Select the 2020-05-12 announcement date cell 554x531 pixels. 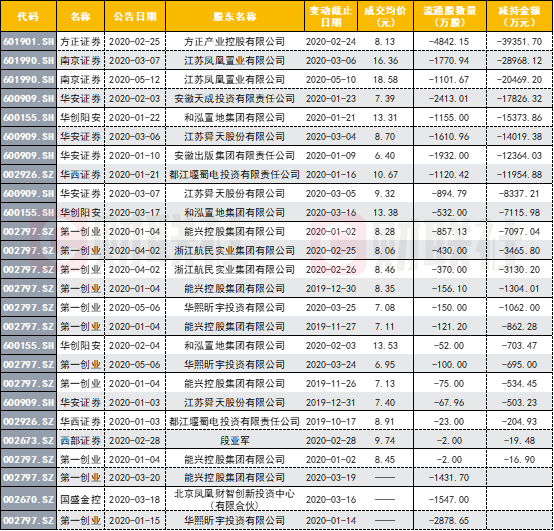point(135,79)
